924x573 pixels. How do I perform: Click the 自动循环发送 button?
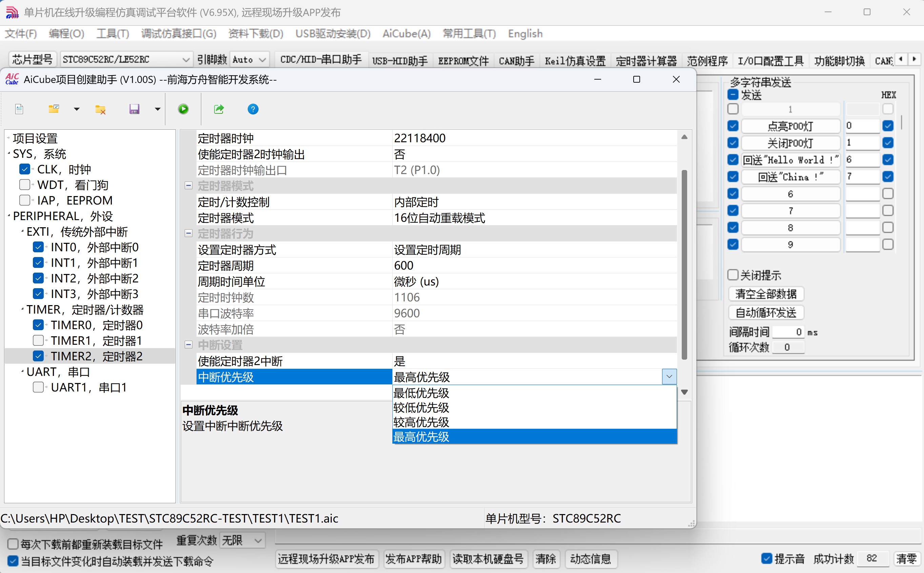tap(766, 312)
